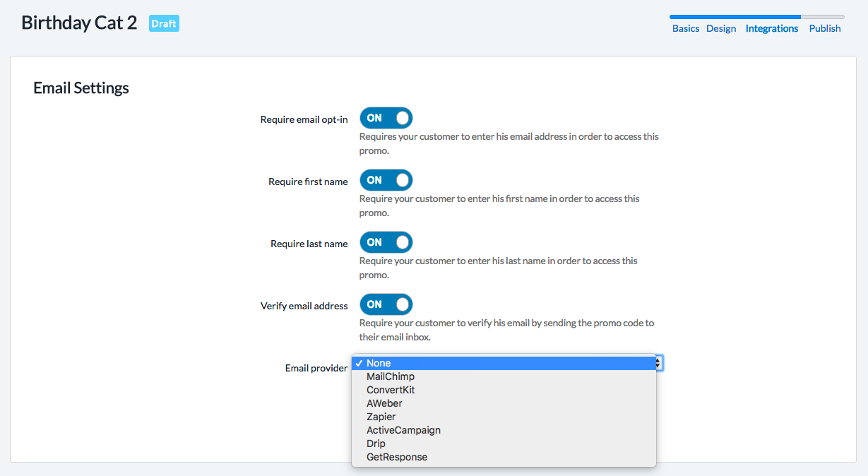868x476 pixels.
Task: Jump to the Publish step
Action: [x=825, y=28]
